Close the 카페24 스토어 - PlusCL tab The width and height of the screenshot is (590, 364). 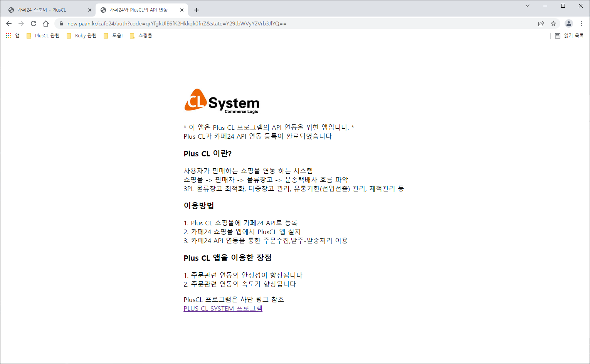(90, 10)
